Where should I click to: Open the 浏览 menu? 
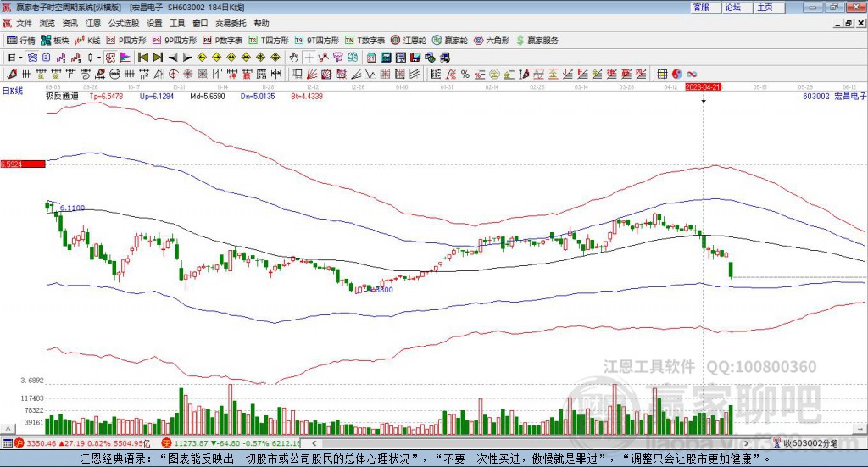tap(47, 23)
